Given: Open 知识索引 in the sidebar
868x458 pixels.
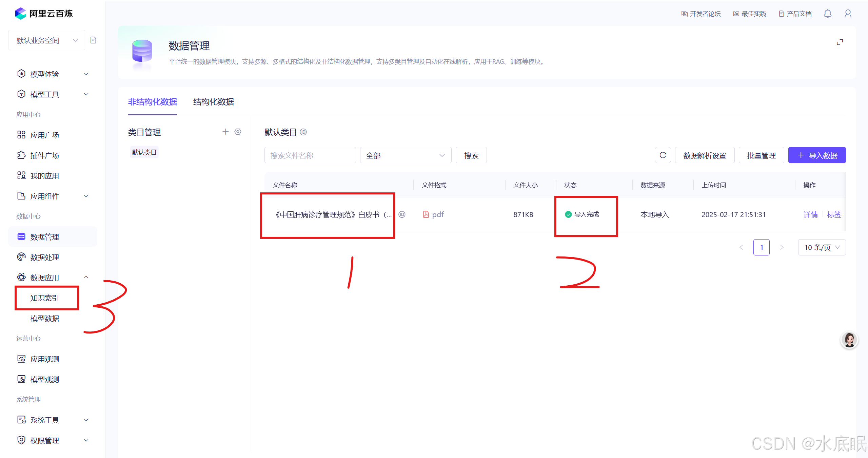Looking at the screenshot, I should tap(45, 298).
